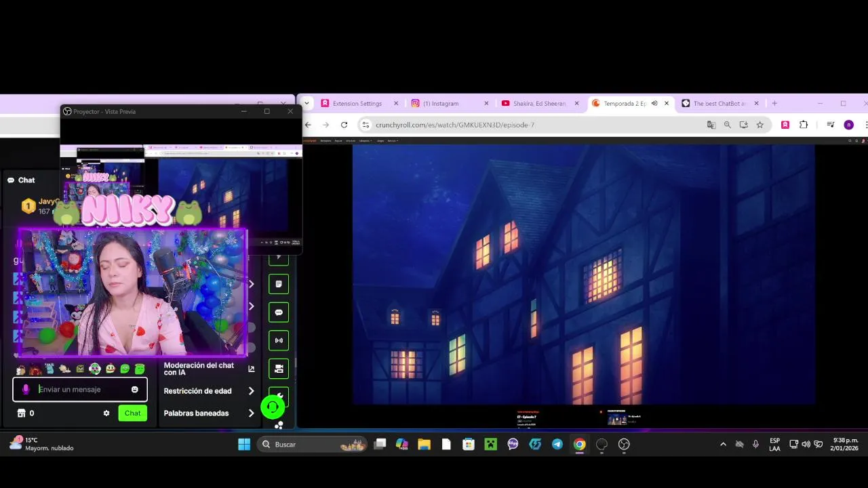Image resolution: width=868 pixels, height=488 pixels.
Task: Click the green Chat send button
Action: pos(133,413)
